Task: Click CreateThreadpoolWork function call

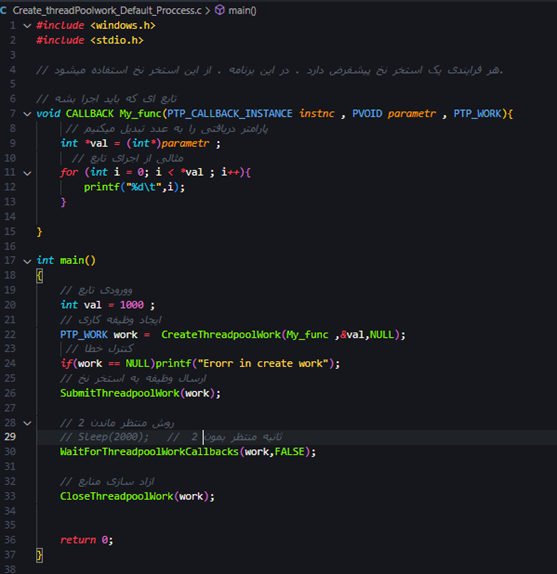Action: point(221,334)
